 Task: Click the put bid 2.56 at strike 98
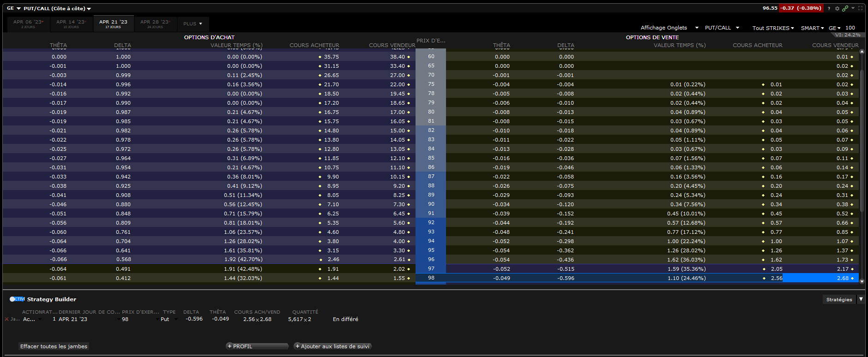pyautogui.click(x=777, y=278)
